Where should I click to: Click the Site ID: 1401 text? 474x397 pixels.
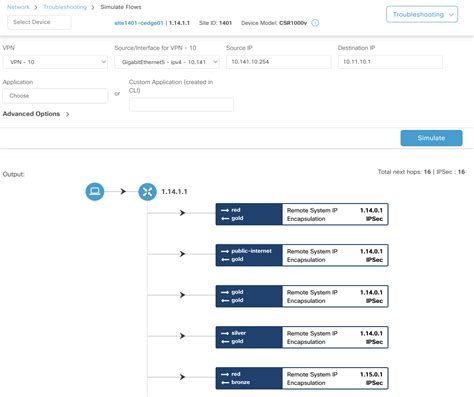click(215, 23)
